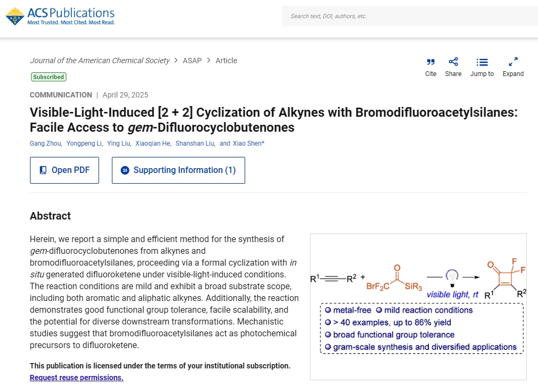This screenshot has height=392, width=538.
Task: Open Journal of the American Chemical Society breadcrumb
Action: pyautogui.click(x=100, y=61)
